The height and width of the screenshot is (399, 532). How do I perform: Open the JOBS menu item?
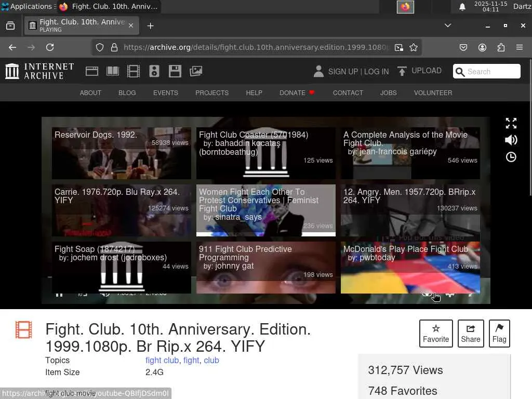pos(389,93)
